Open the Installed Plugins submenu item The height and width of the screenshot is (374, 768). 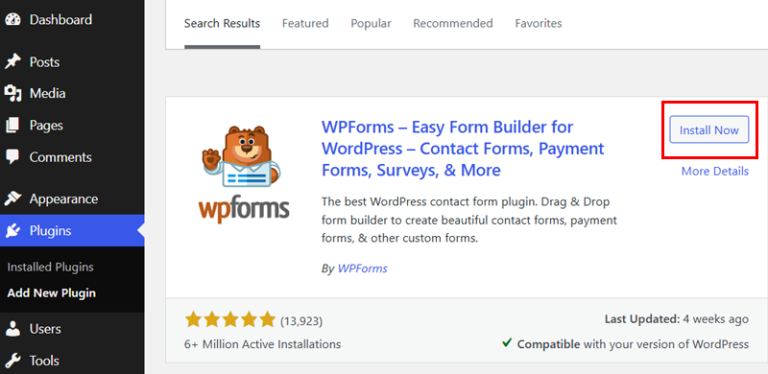[x=50, y=267]
